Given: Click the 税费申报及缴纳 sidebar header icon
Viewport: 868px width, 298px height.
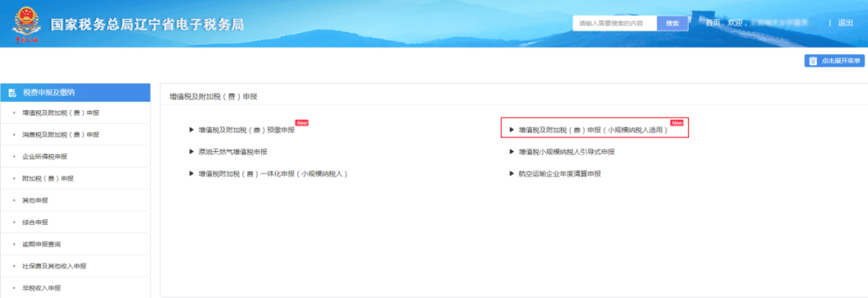Looking at the screenshot, I should 12,92.
